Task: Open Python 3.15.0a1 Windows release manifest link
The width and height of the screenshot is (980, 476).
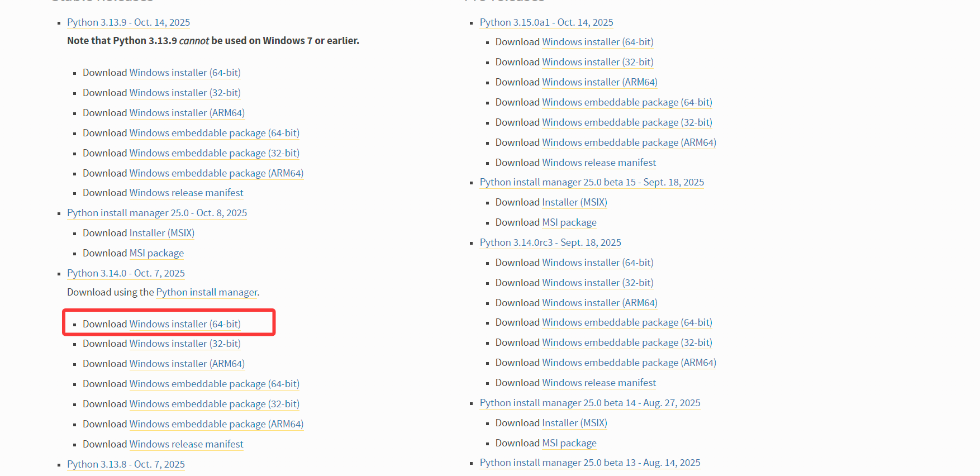Action: pos(600,163)
